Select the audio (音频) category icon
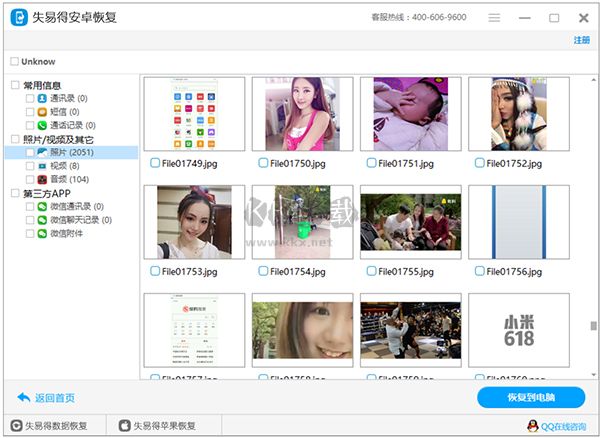 (42, 179)
